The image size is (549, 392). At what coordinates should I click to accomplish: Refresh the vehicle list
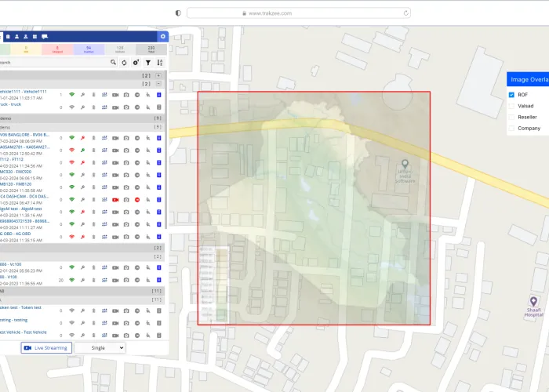(124, 62)
